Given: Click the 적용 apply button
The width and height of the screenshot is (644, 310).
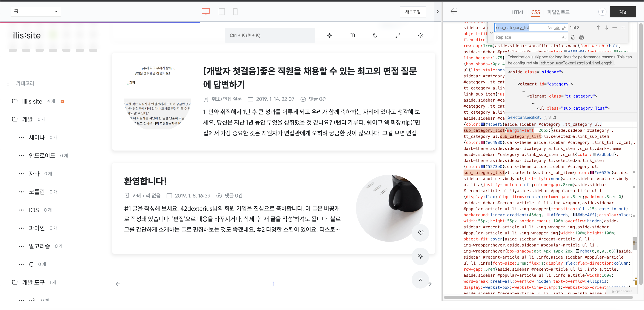Looking at the screenshot, I should pos(622,12).
